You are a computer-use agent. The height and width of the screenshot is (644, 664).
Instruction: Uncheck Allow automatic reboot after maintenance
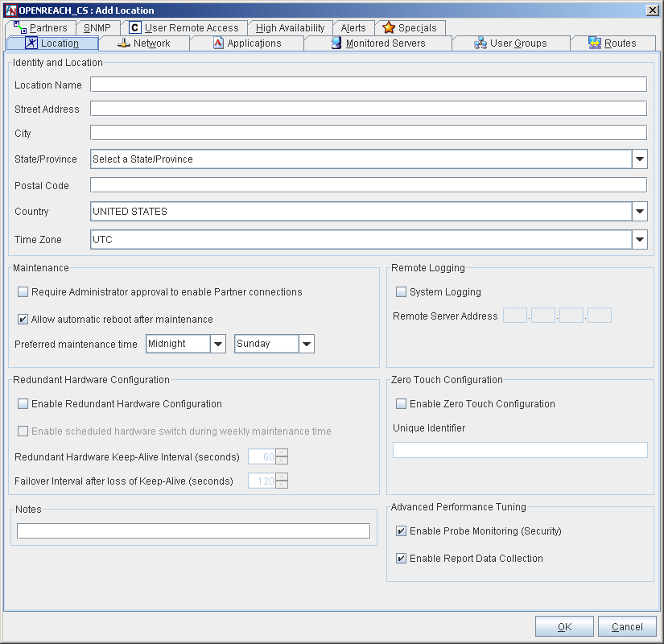tap(23, 319)
